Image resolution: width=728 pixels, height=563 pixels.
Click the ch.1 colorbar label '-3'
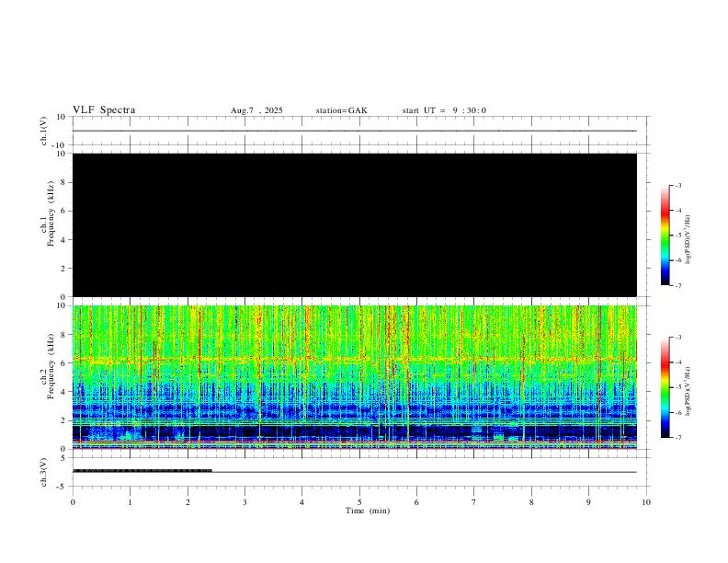[x=677, y=185]
